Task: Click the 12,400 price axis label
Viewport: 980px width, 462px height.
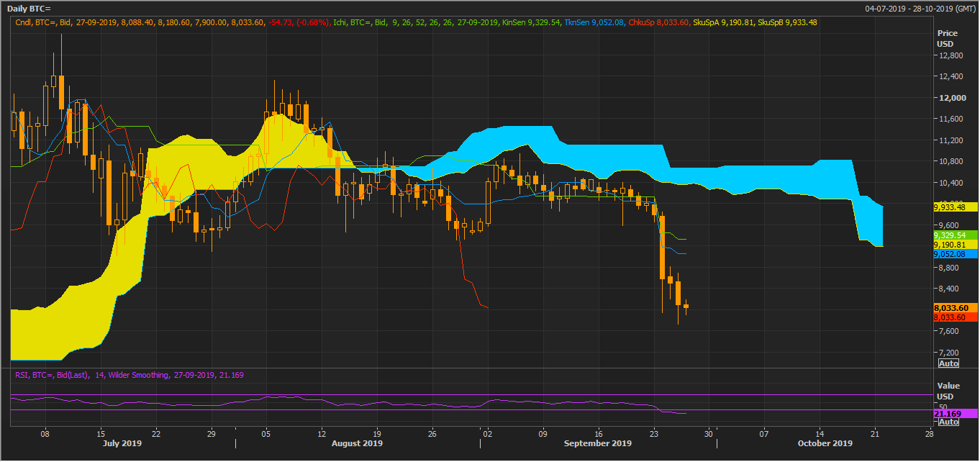Action: coord(950,77)
